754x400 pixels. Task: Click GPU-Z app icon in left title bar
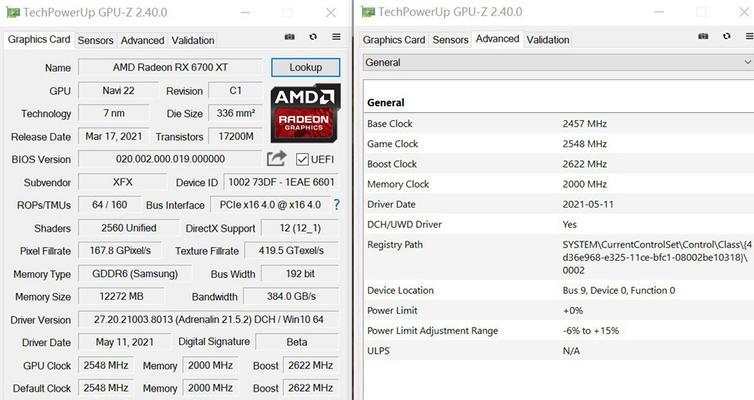point(13,12)
